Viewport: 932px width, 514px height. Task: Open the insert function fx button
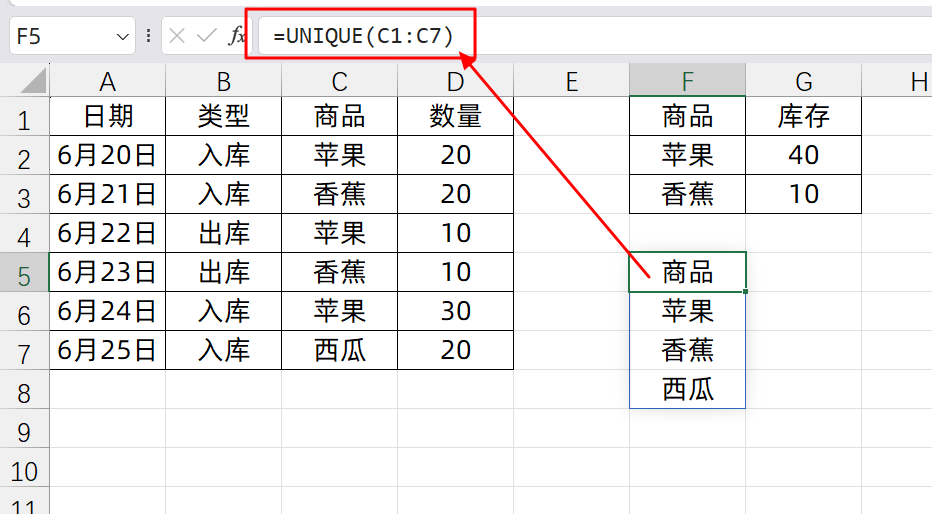[237, 36]
